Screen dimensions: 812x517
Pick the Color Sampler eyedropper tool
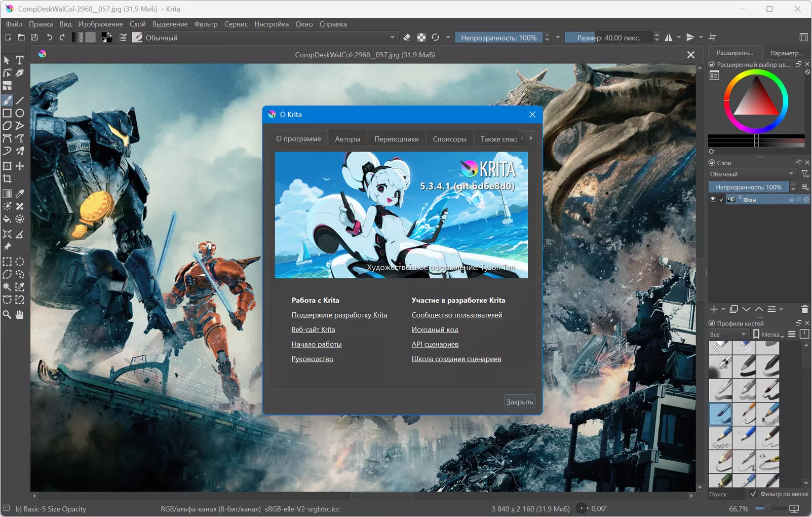pos(20,194)
